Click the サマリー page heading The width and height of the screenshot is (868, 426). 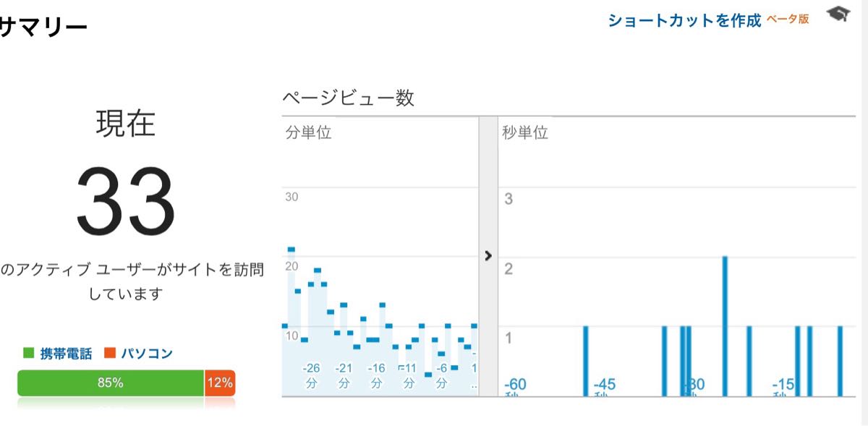[43, 27]
